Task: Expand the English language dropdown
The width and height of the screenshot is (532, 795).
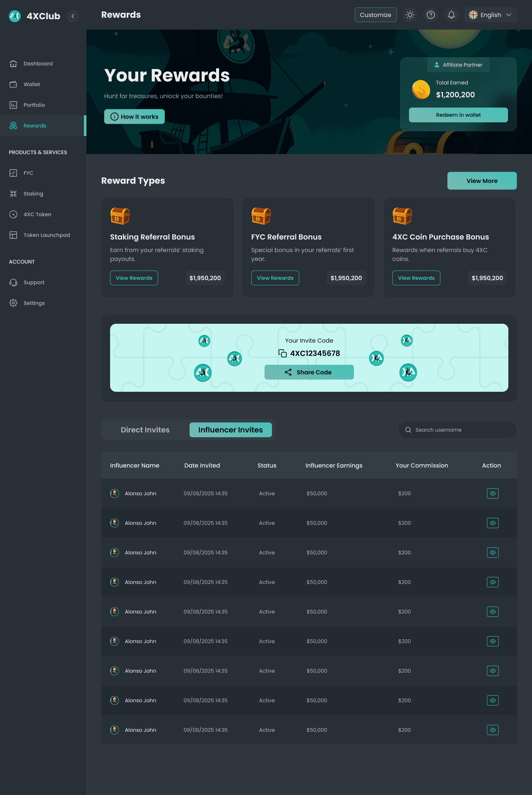Action: point(491,15)
